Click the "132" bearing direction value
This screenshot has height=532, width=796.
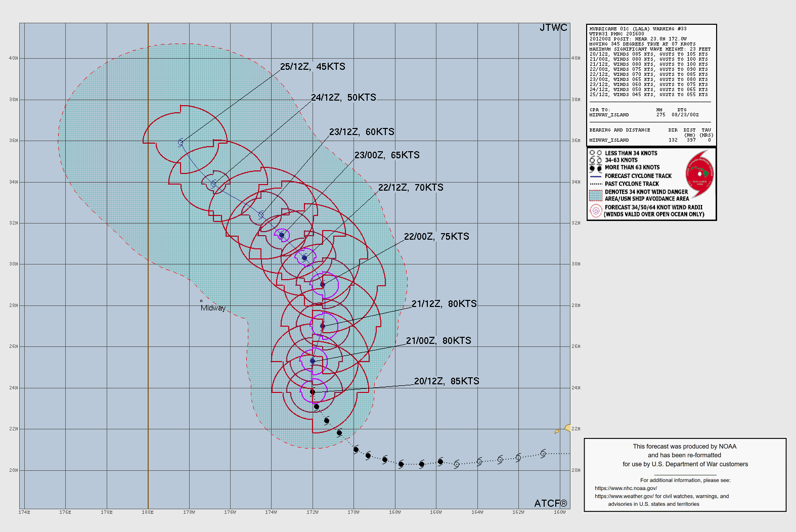(x=673, y=141)
